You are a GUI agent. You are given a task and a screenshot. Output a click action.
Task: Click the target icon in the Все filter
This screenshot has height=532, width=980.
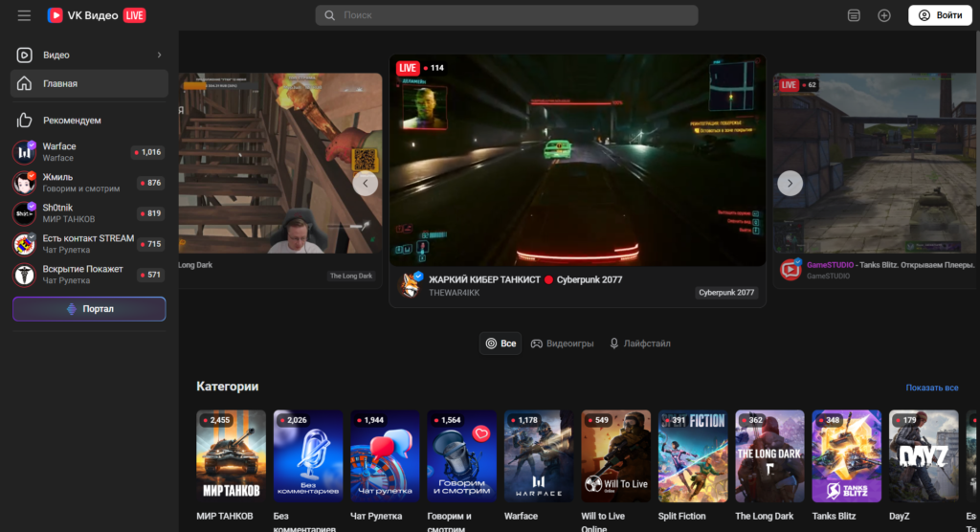(x=491, y=344)
